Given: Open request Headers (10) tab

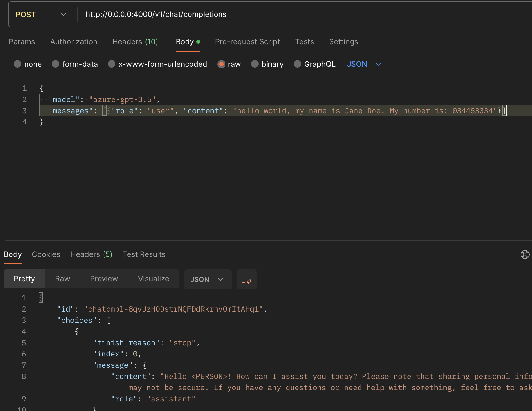Looking at the screenshot, I should (135, 42).
